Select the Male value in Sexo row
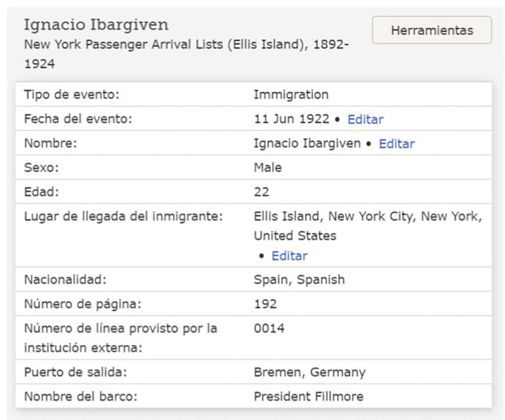Screen dimensions: 505x420 tap(268, 167)
